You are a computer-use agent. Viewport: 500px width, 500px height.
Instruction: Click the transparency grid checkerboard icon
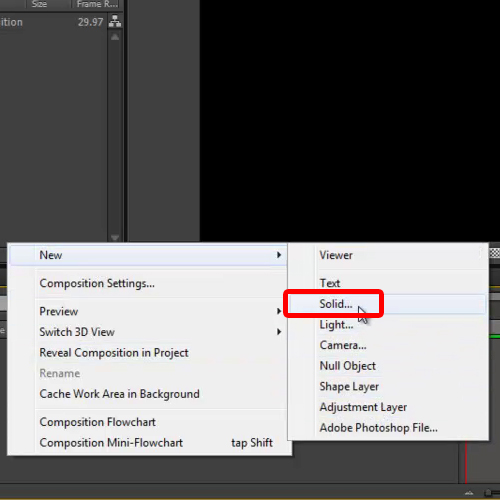click(x=495, y=253)
